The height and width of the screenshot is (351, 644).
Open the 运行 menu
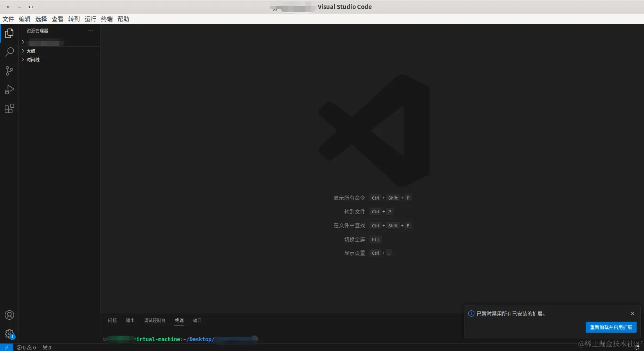click(x=90, y=19)
